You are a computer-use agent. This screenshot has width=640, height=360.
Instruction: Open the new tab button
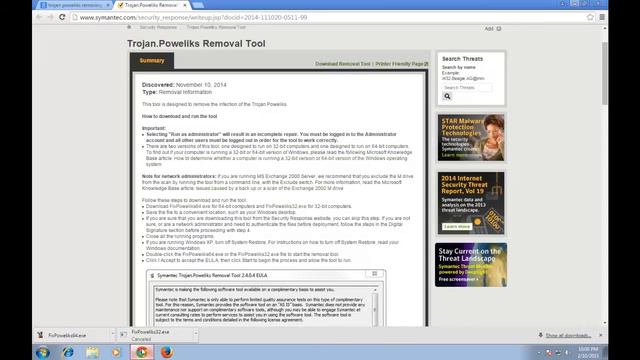198,5
